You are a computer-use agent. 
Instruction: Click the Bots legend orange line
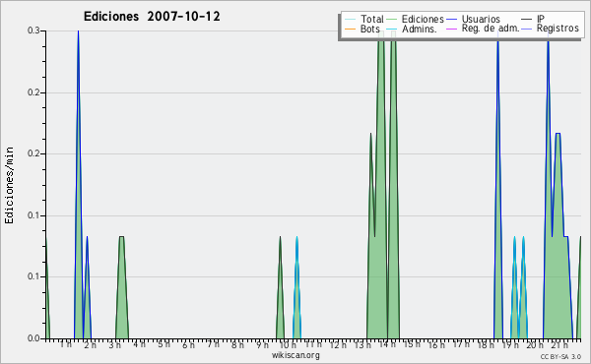coord(350,29)
